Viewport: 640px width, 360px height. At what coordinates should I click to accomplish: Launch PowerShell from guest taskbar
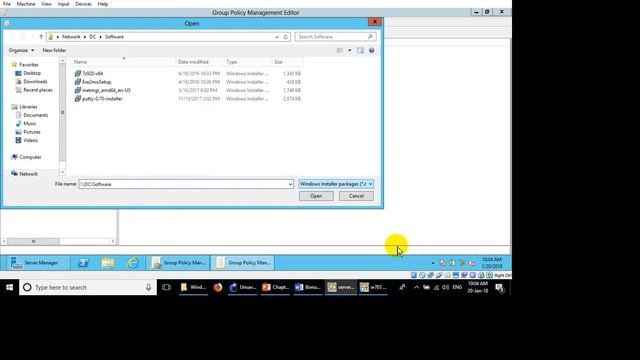pos(83,263)
